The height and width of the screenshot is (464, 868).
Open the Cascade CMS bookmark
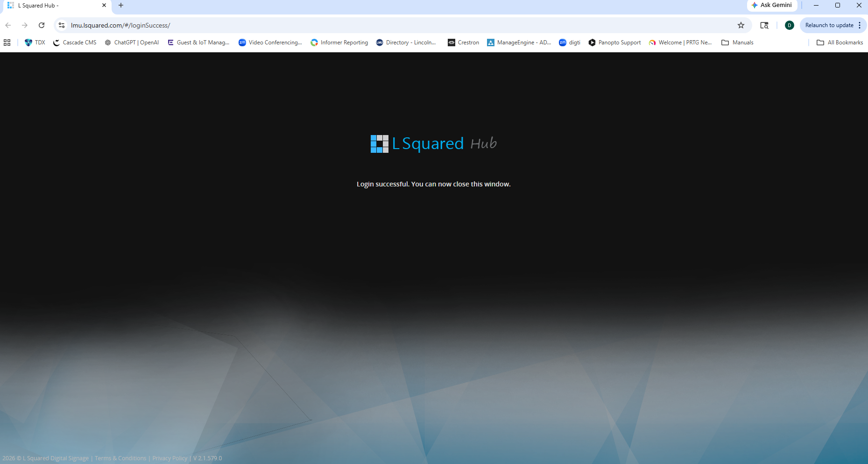(75, 43)
